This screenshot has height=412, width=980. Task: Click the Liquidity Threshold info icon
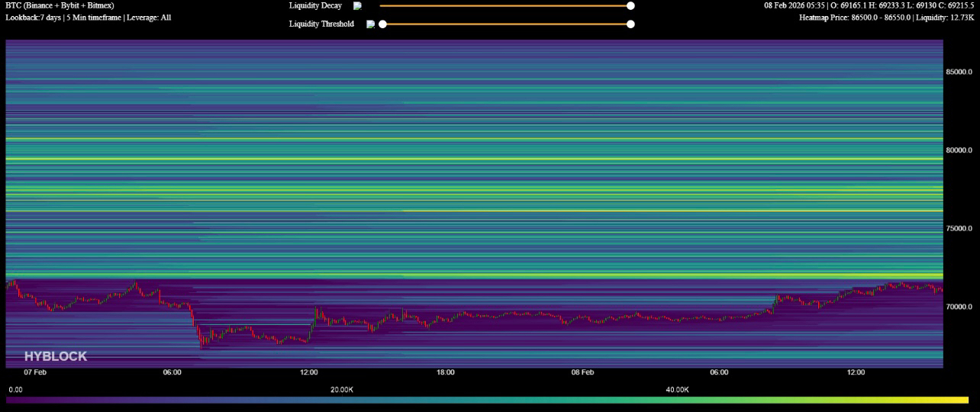click(x=370, y=24)
